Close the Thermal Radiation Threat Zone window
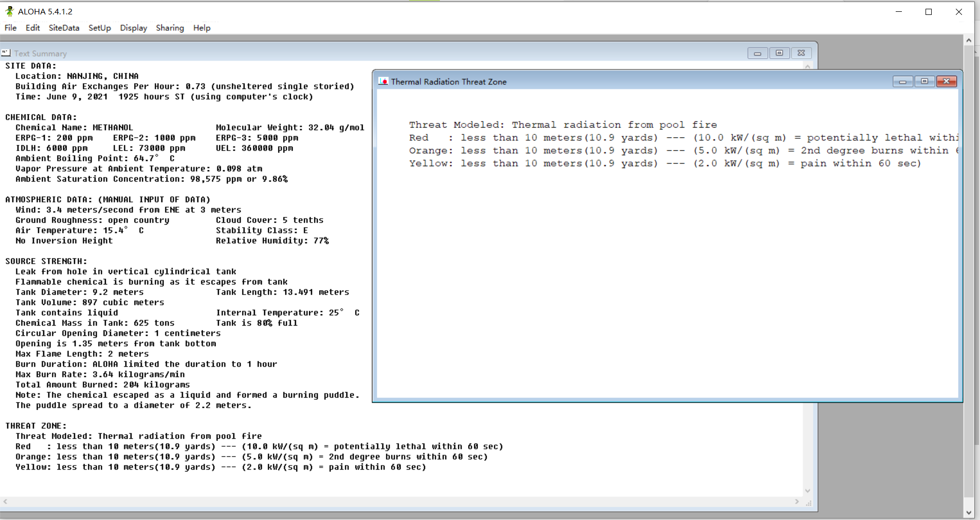The image size is (980, 520). point(947,81)
